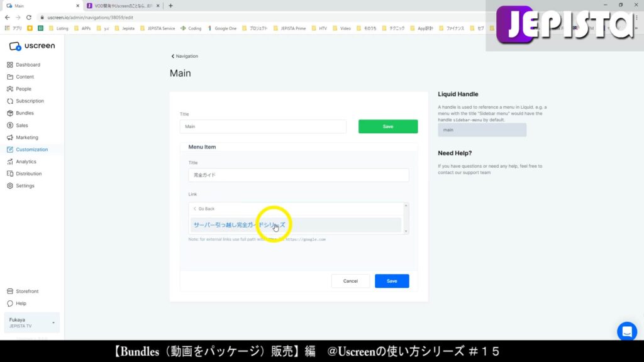Click the address bar URL
644x362 pixels.
click(91, 18)
